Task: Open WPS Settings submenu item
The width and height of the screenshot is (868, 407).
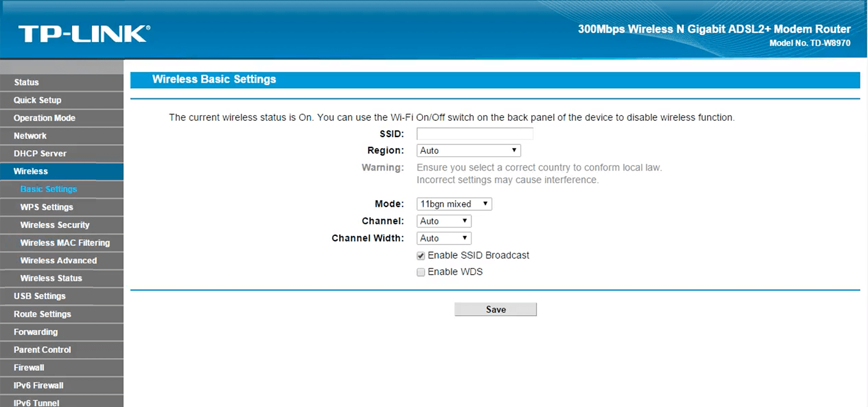Action: (47, 207)
